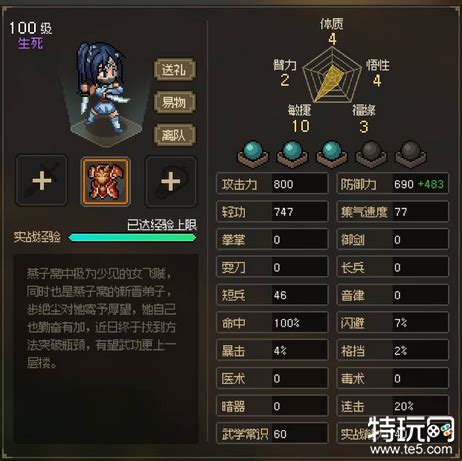This screenshot has height=461, width=462.
Task: Click the 离队 leave team button
Action: 174,135
